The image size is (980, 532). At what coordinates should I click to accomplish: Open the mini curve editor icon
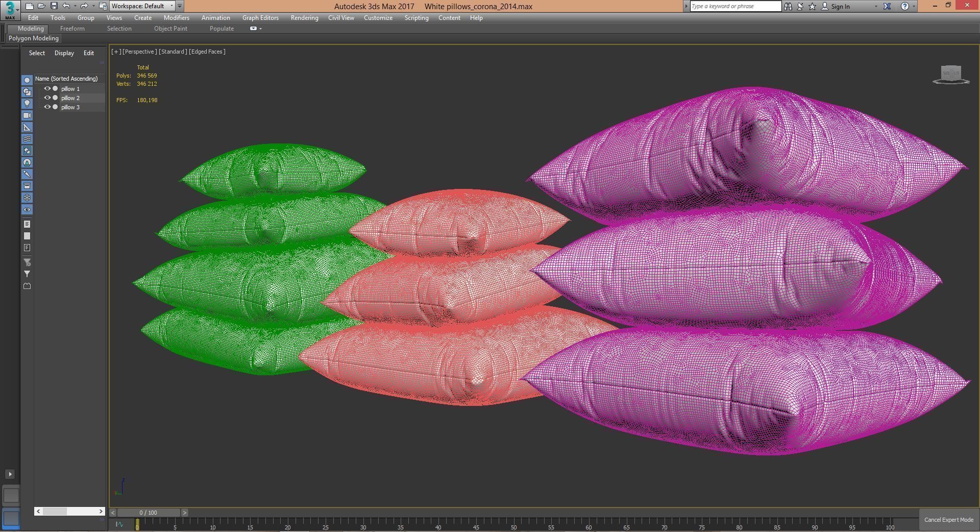pyautogui.click(x=119, y=524)
